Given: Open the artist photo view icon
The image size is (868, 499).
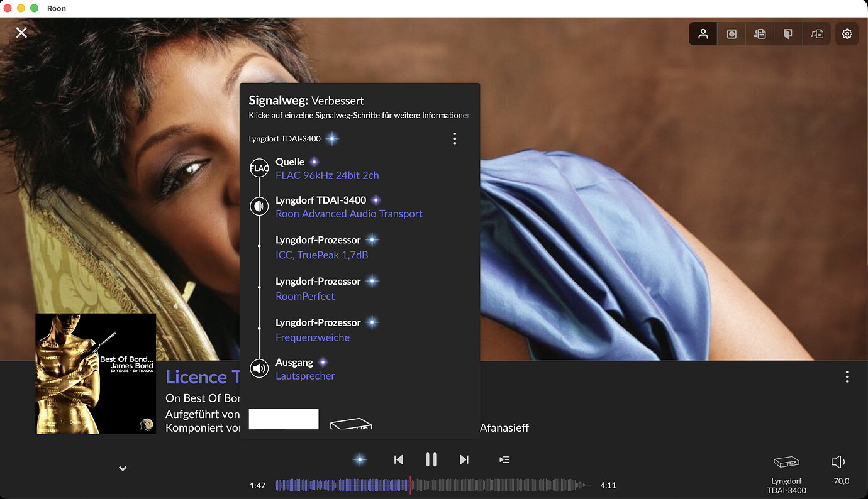Looking at the screenshot, I should tap(703, 34).
